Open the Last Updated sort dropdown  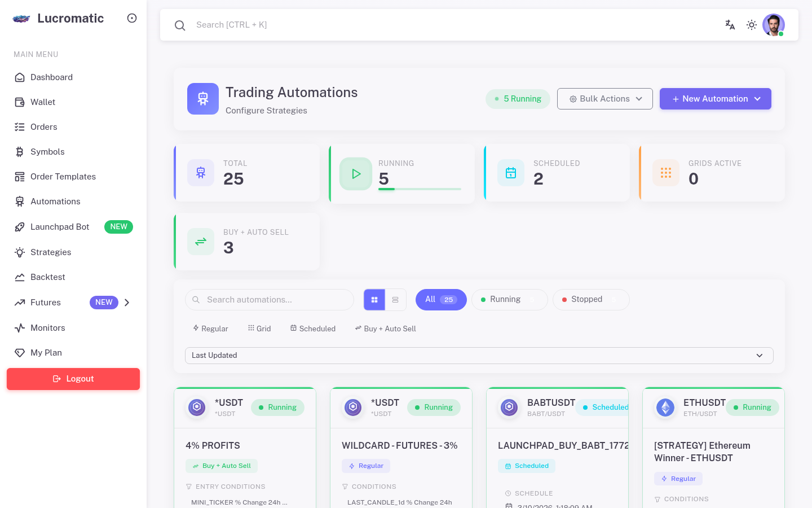click(x=479, y=356)
